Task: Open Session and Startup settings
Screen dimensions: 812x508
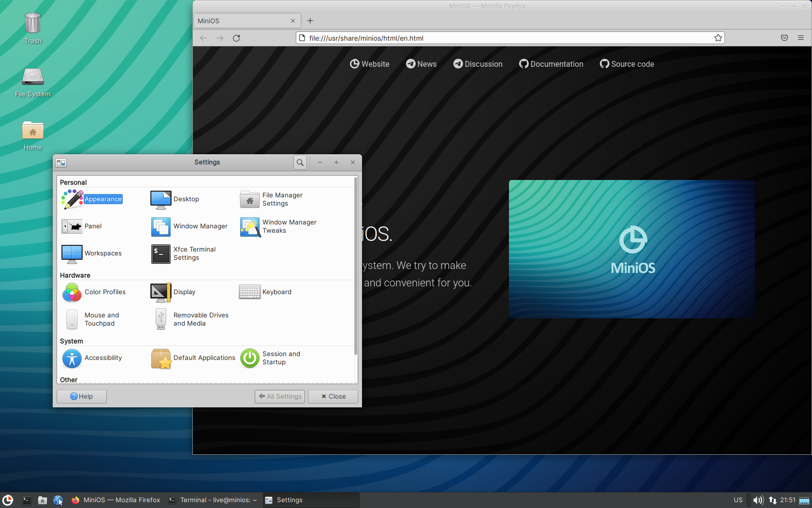Action: (x=270, y=358)
